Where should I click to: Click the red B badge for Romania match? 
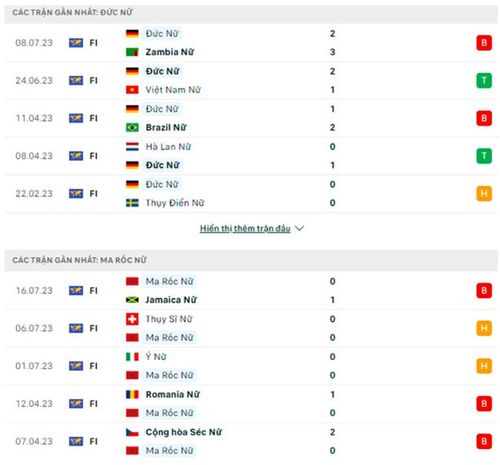[484, 404]
